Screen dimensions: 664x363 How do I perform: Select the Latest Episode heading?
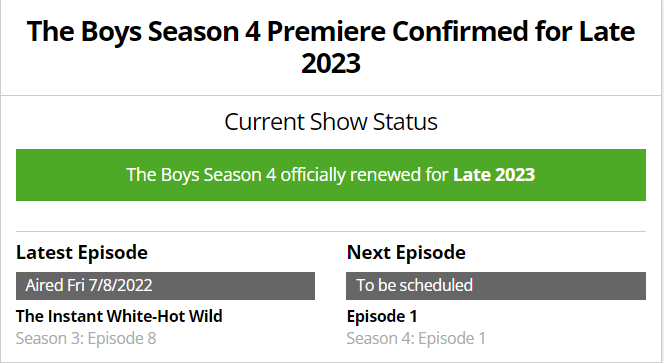(x=82, y=253)
